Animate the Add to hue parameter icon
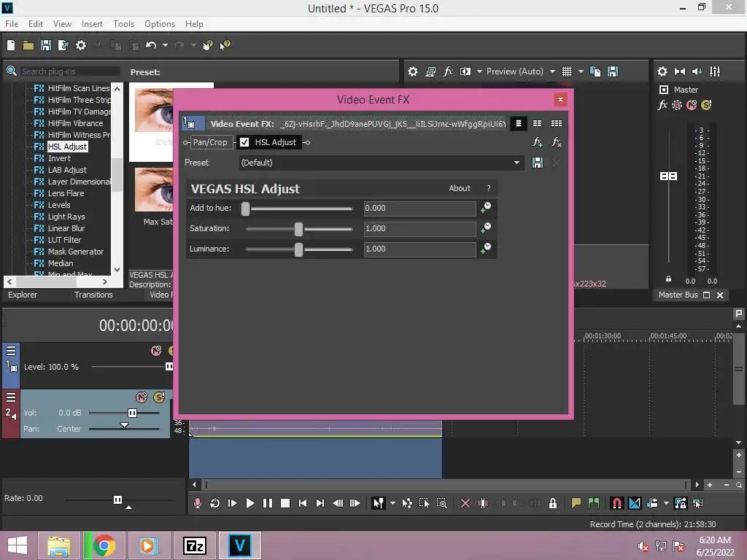 485,208
